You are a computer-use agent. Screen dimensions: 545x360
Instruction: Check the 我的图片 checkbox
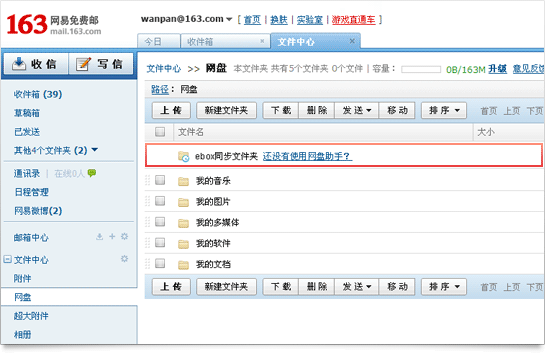tap(160, 201)
